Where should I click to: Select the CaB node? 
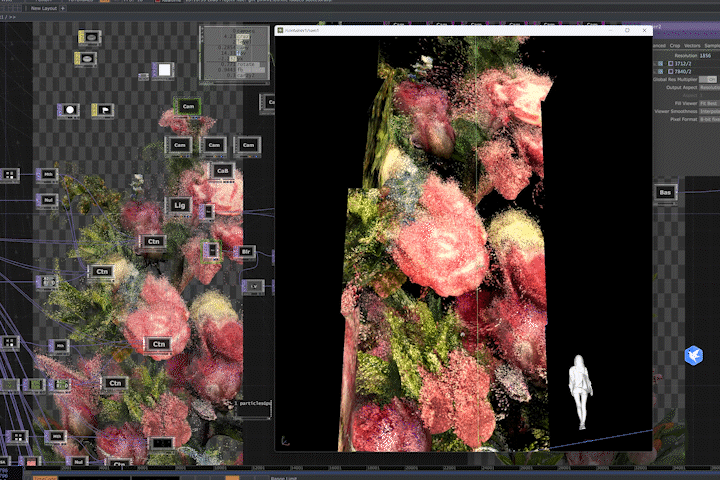click(x=222, y=171)
